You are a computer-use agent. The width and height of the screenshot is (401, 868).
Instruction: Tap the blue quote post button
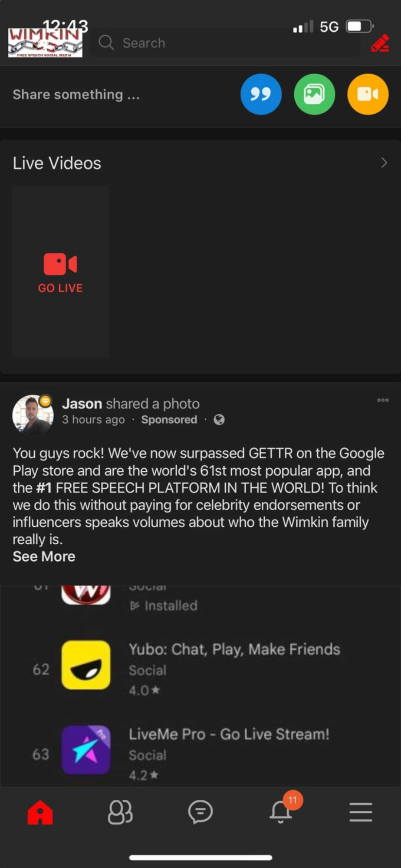tap(261, 94)
